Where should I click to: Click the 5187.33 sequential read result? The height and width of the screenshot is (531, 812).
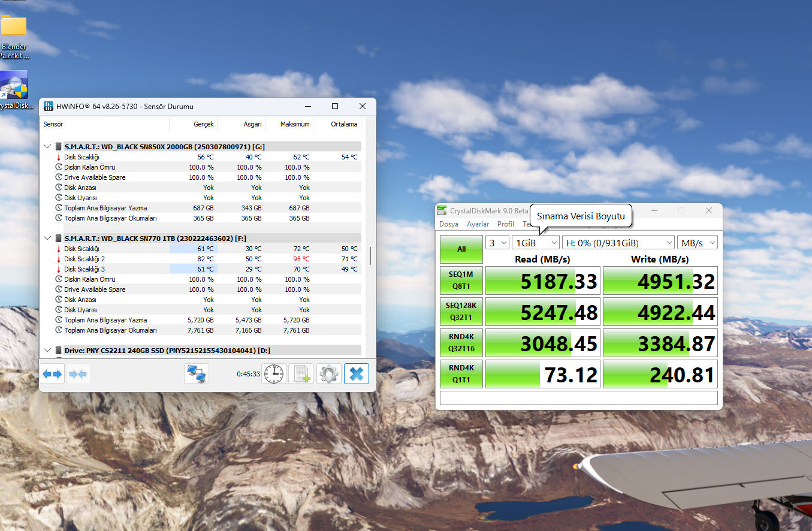click(x=542, y=280)
